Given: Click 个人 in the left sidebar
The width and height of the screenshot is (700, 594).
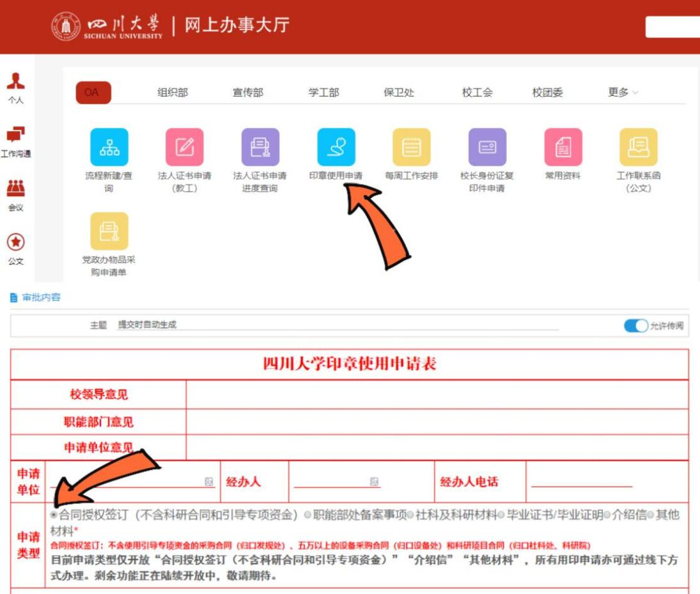Looking at the screenshot, I should point(16,88).
